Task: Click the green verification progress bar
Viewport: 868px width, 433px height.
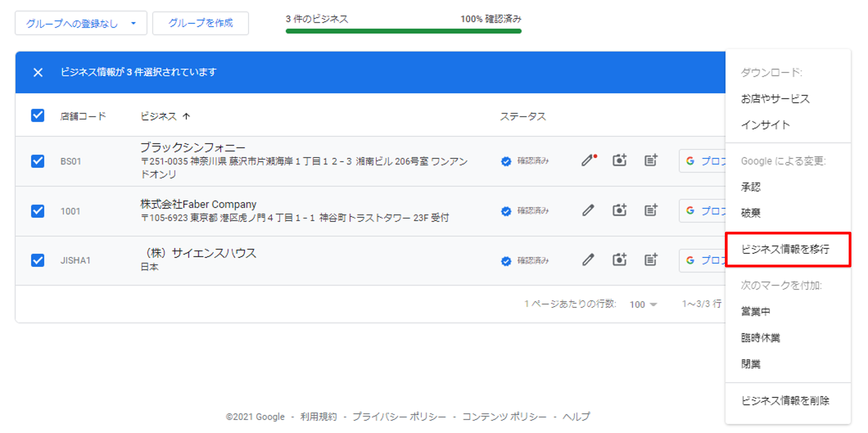Action: pos(403,31)
